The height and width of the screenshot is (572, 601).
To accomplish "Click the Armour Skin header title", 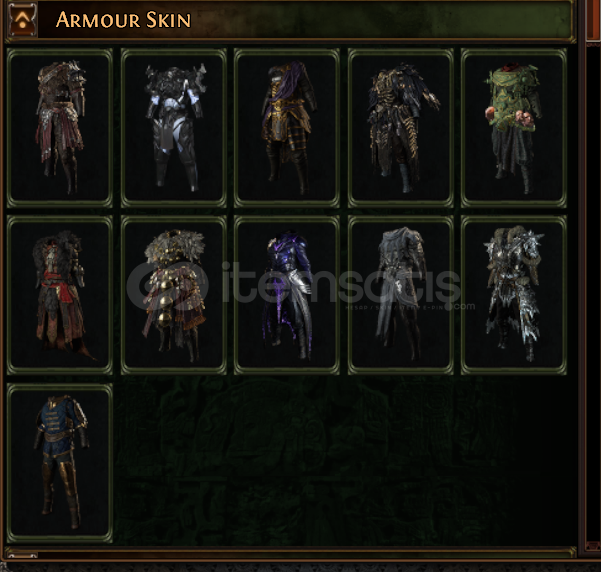I will click(123, 20).
